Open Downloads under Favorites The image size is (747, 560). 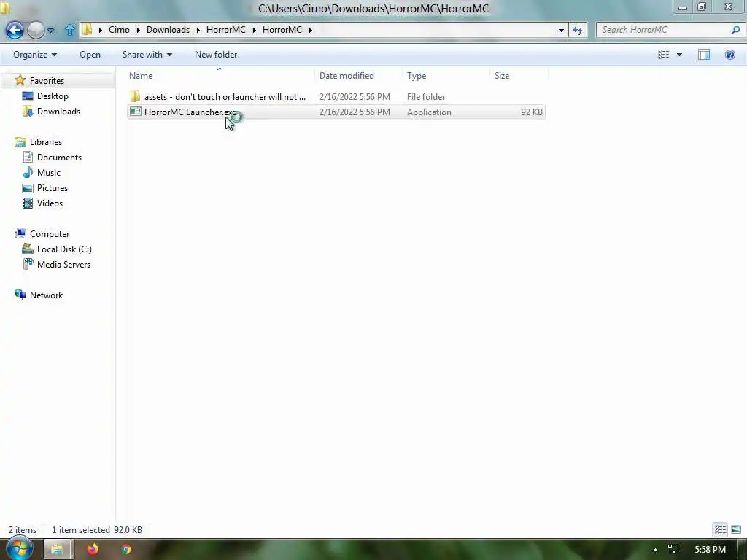pyautogui.click(x=58, y=111)
